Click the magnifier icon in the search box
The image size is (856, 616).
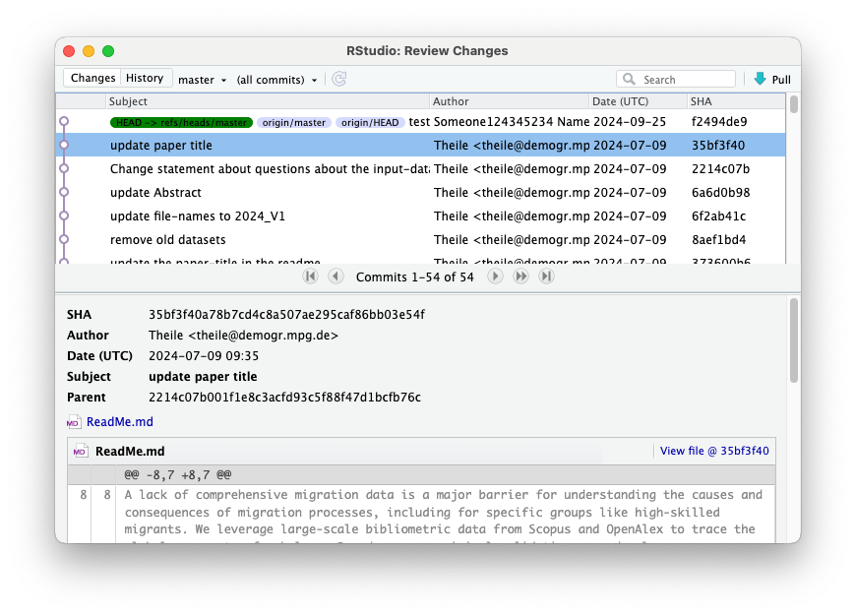tap(629, 80)
